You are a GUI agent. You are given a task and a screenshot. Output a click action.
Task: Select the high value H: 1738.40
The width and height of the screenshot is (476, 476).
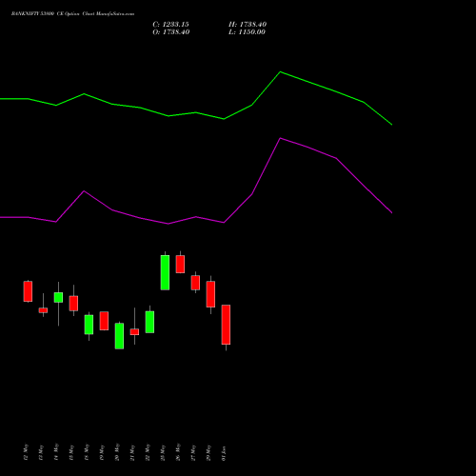tap(248, 25)
